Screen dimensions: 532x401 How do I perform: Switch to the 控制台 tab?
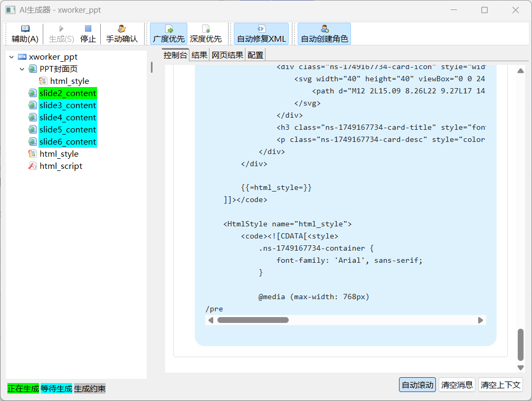(175, 55)
